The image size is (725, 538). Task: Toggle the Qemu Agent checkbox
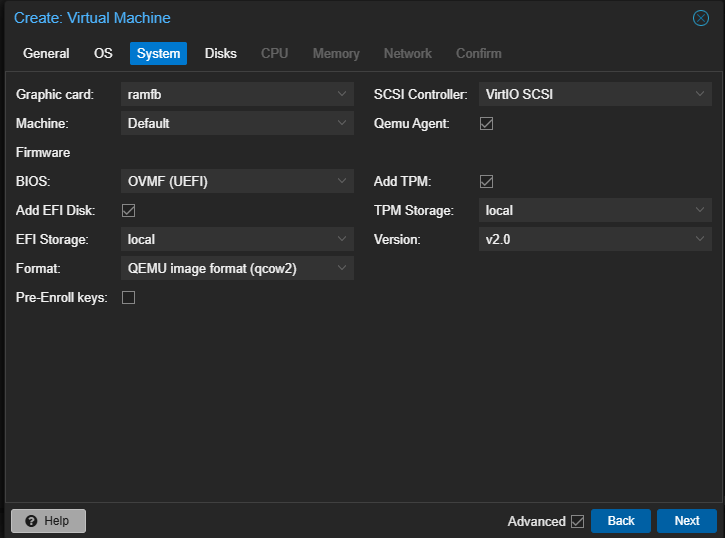pos(487,124)
